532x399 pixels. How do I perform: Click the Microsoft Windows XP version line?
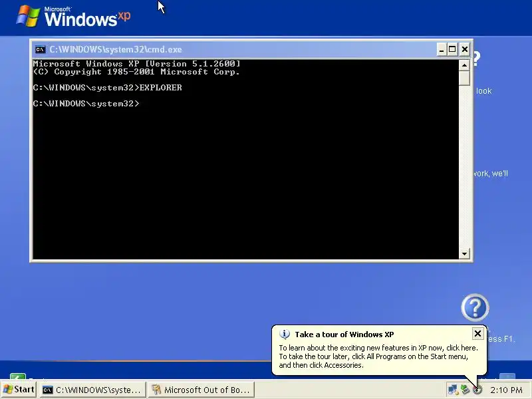[x=137, y=63]
